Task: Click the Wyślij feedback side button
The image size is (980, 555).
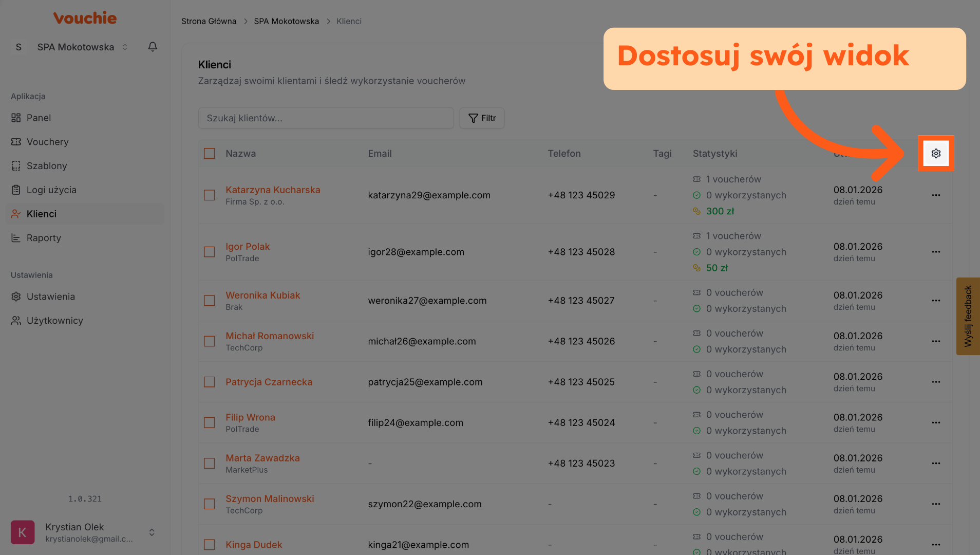Action: click(x=968, y=316)
